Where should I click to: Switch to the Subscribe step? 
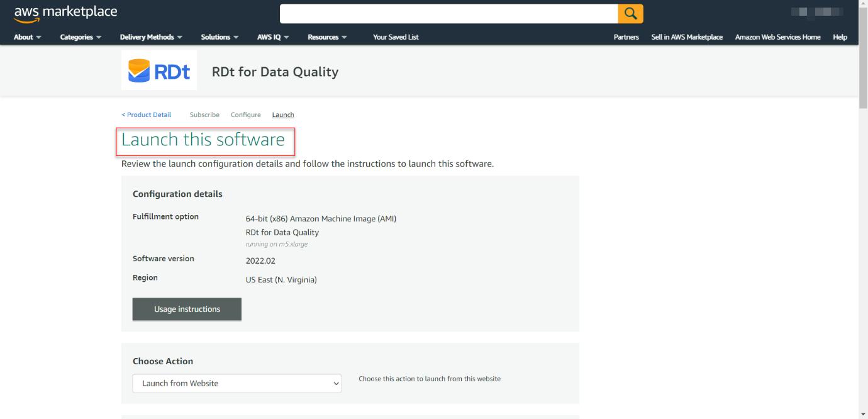pos(204,115)
